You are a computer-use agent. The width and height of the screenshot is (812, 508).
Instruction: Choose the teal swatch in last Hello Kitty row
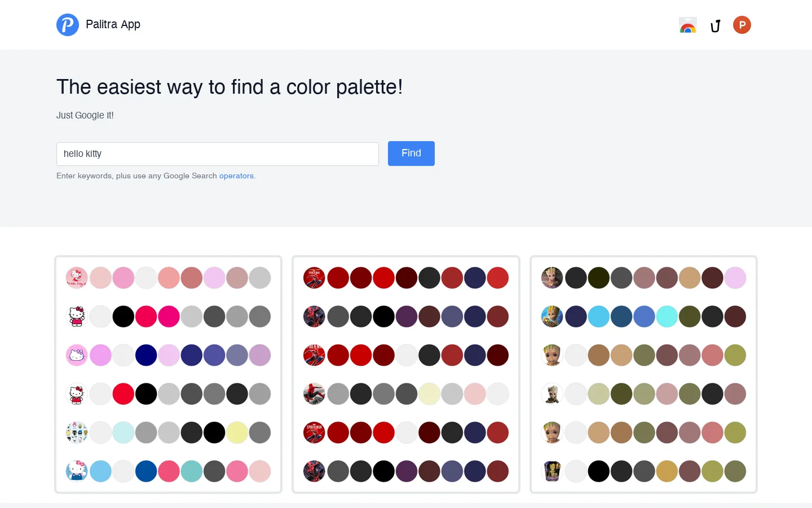pyautogui.click(x=192, y=471)
